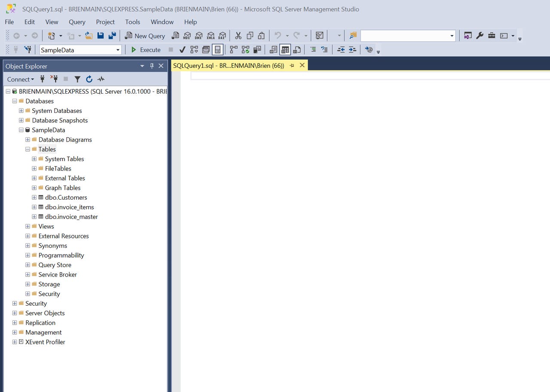Click the Execute button

(145, 49)
